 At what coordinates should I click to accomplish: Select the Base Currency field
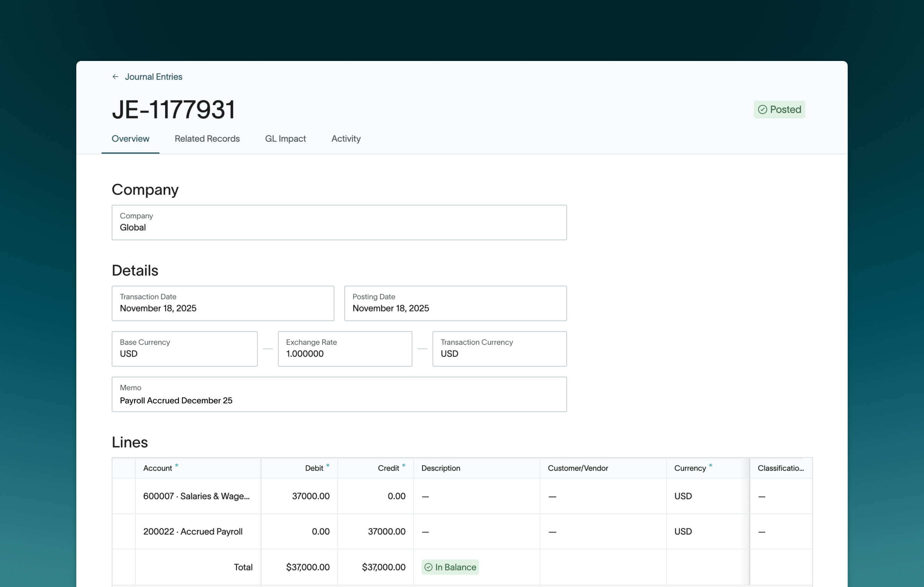pyautogui.click(x=185, y=349)
